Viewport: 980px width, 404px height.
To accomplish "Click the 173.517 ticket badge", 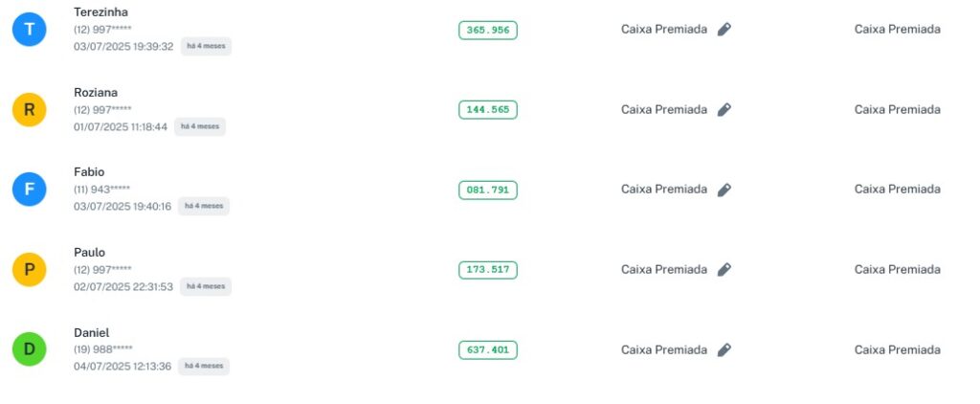I will click(x=488, y=270).
